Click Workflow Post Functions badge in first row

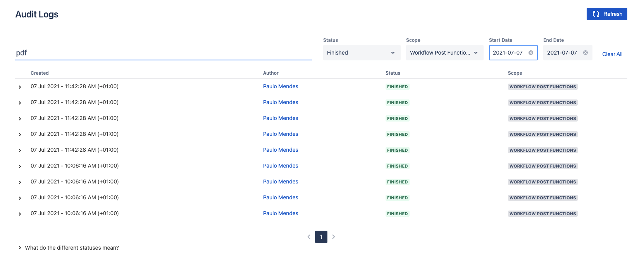pyautogui.click(x=542, y=87)
